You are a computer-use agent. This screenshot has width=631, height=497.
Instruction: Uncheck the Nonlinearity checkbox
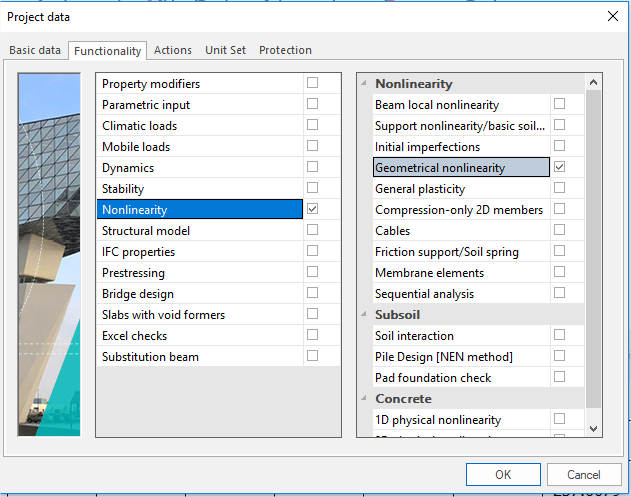[x=313, y=209]
